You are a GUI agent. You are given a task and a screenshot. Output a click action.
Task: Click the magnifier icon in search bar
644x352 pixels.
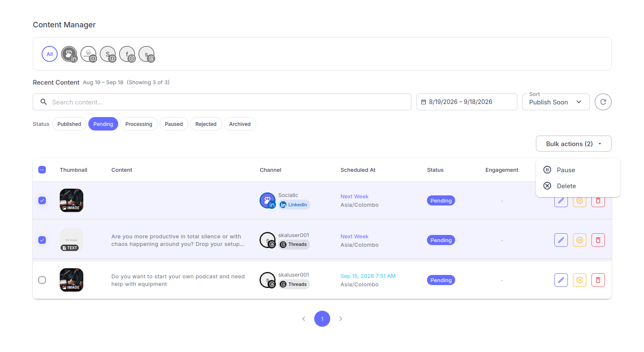pos(43,102)
